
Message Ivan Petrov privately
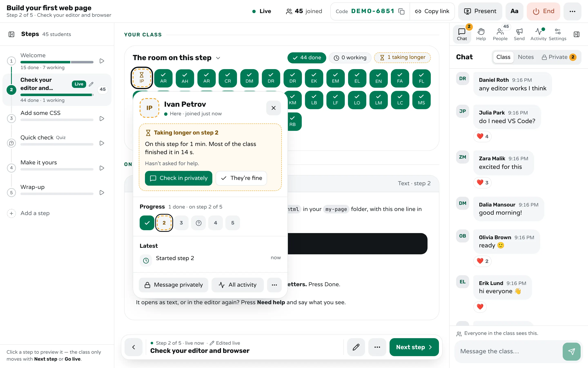pyautogui.click(x=174, y=285)
